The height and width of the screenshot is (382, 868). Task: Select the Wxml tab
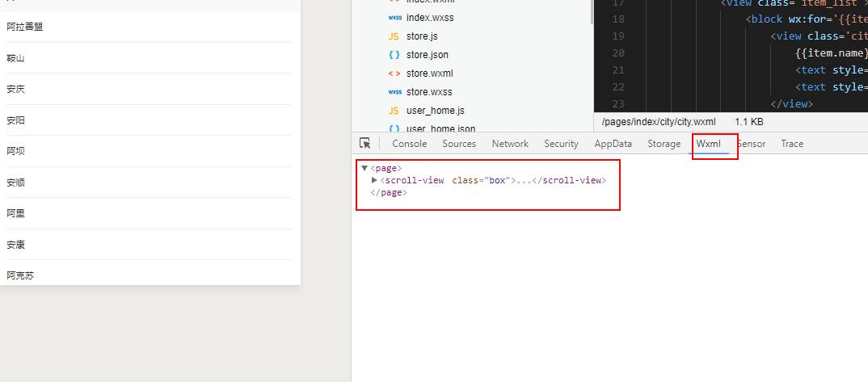tap(709, 144)
